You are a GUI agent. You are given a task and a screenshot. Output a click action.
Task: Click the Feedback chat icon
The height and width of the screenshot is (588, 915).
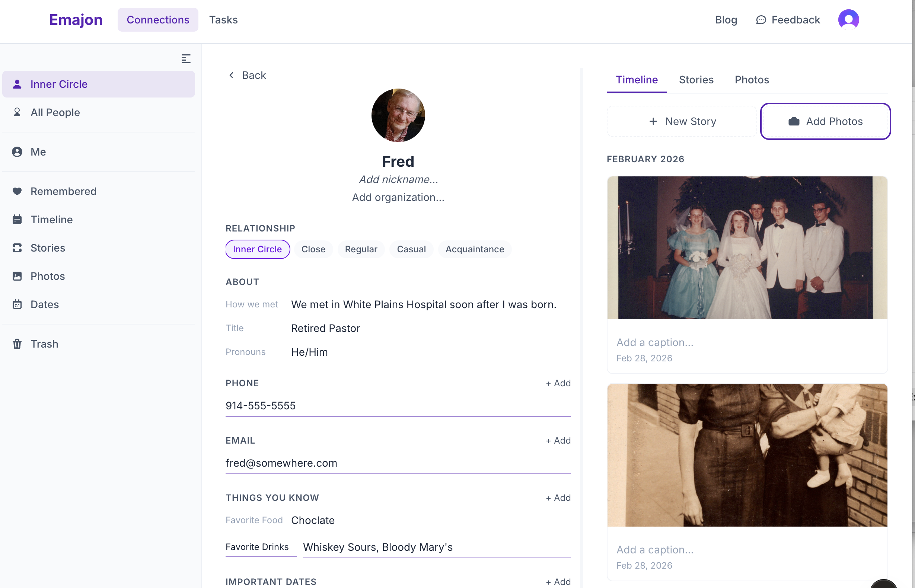761,19
